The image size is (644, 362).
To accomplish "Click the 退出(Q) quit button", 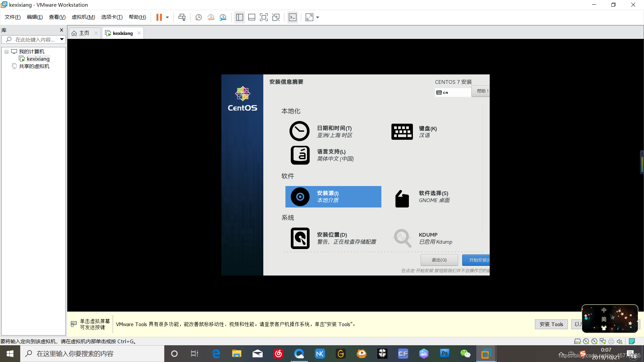I will (439, 260).
